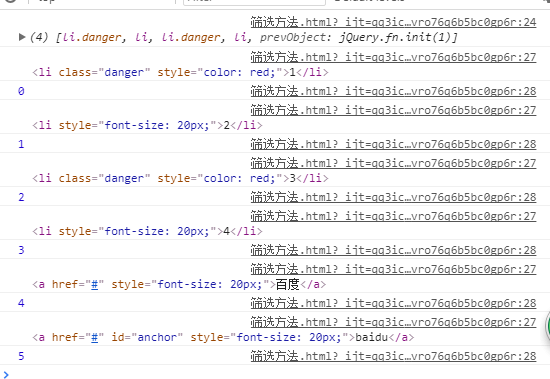Screen dimensions: 550x379
Task: Click jQuery.fn.init(1) in the array preview
Action: click(395, 37)
